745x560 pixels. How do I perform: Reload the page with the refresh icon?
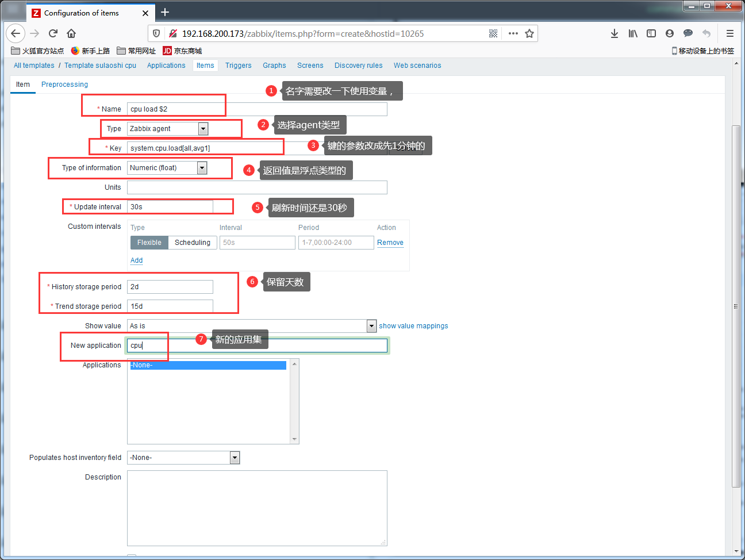[x=53, y=33]
